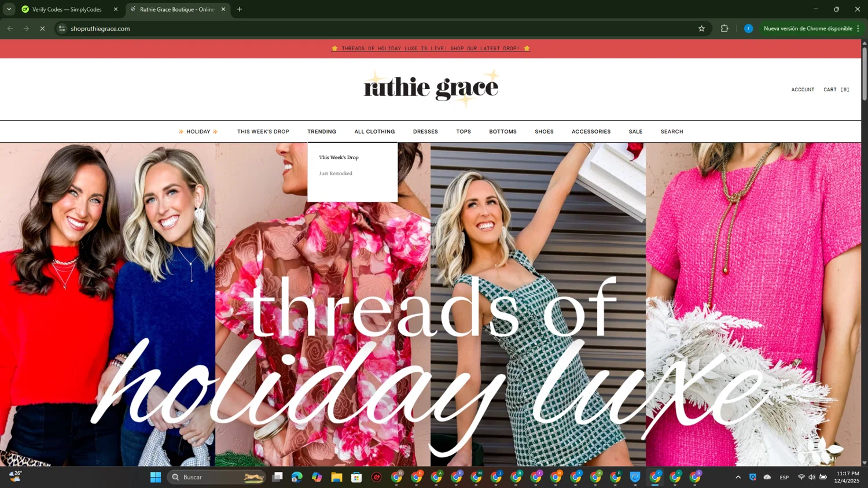Show hidden system tray icons
Image resolution: width=868 pixels, height=488 pixels.
coord(738,477)
